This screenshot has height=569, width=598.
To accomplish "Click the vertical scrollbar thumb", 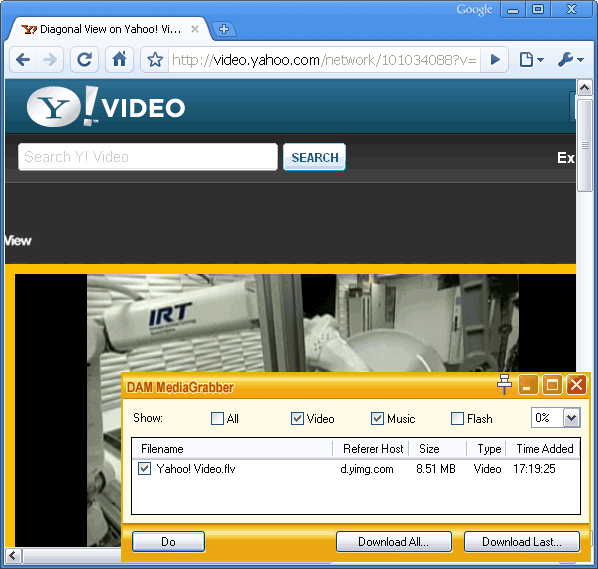I will [x=584, y=145].
